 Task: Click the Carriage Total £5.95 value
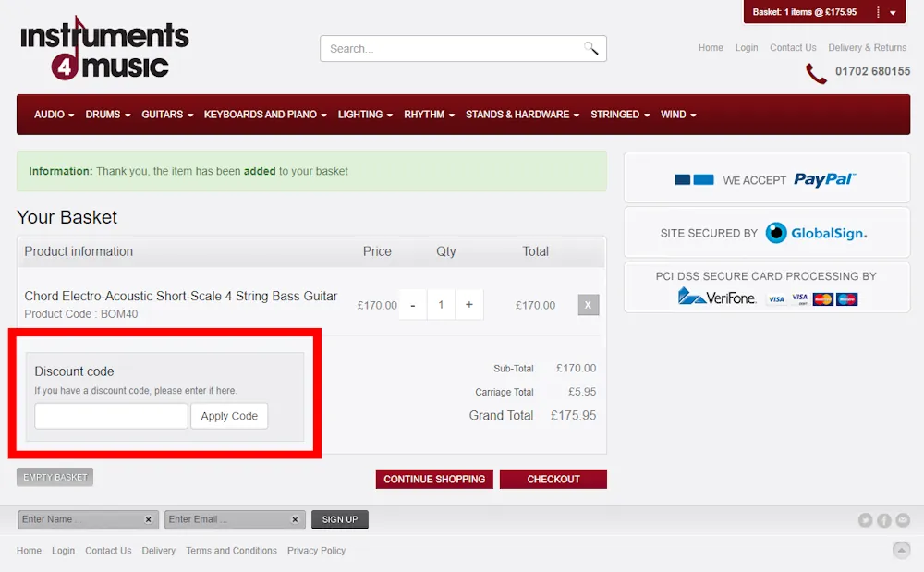pyautogui.click(x=582, y=392)
